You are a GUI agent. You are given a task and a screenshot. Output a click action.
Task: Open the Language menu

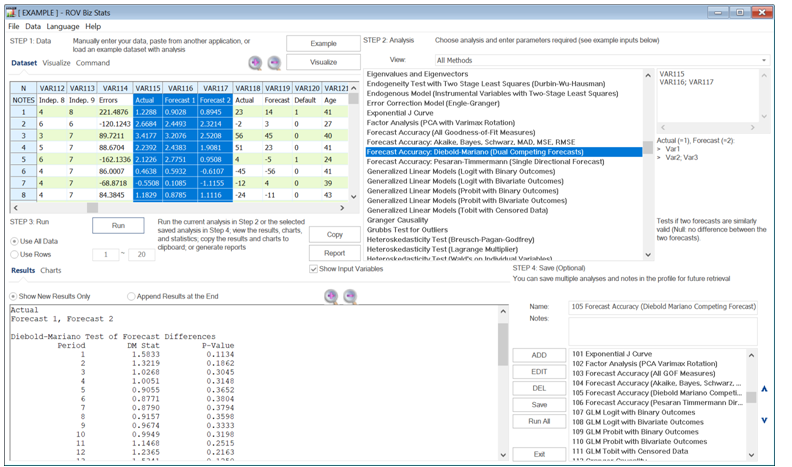63,26
